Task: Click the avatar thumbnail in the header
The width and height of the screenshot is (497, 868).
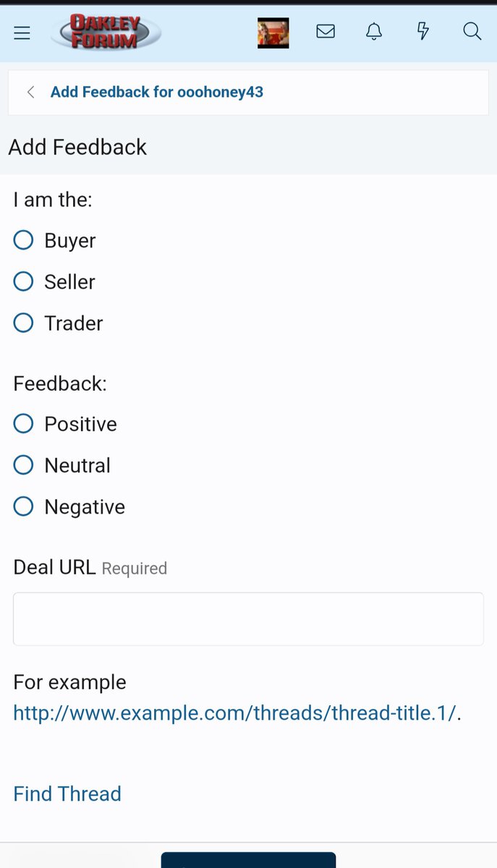Action: pyautogui.click(x=273, y=32)
